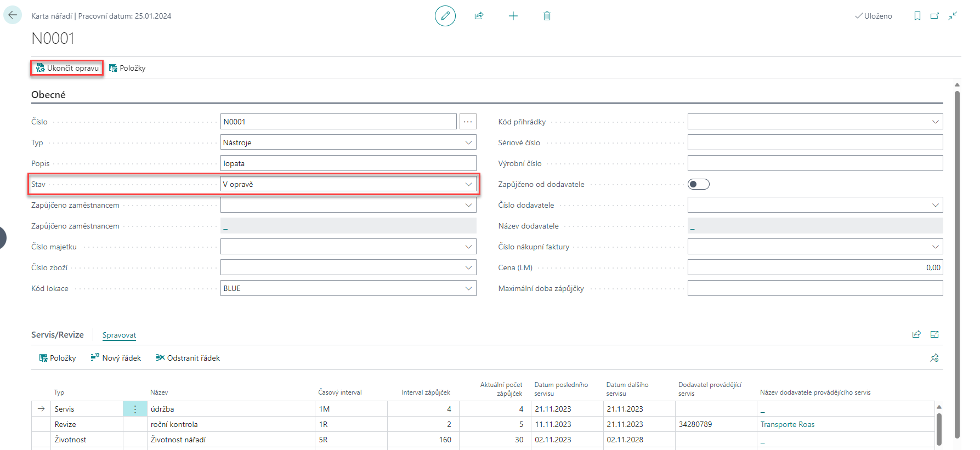Delete record with the trash icon
Viewport: 980px width, 450px height.
click(547, 16)
